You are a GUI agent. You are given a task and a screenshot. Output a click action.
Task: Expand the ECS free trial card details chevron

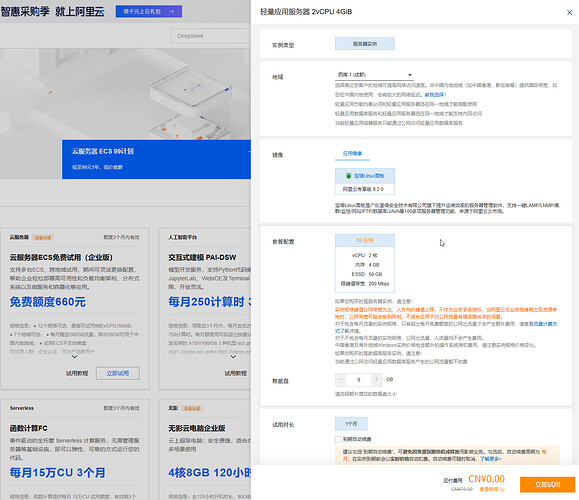(x=74, y=357)
